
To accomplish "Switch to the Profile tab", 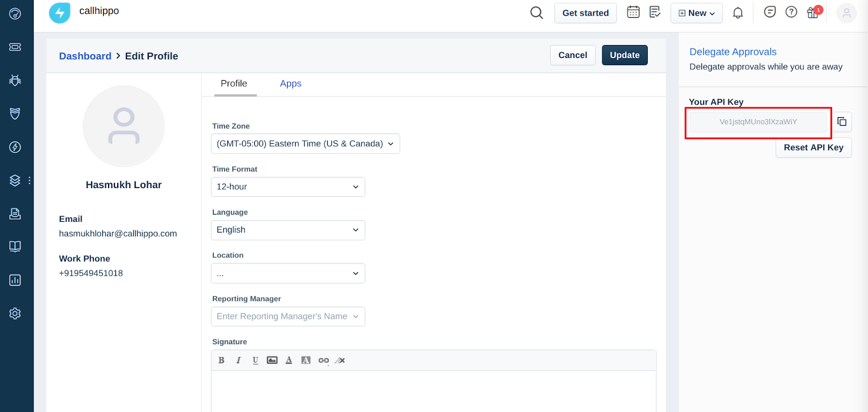I will [234, 84].
